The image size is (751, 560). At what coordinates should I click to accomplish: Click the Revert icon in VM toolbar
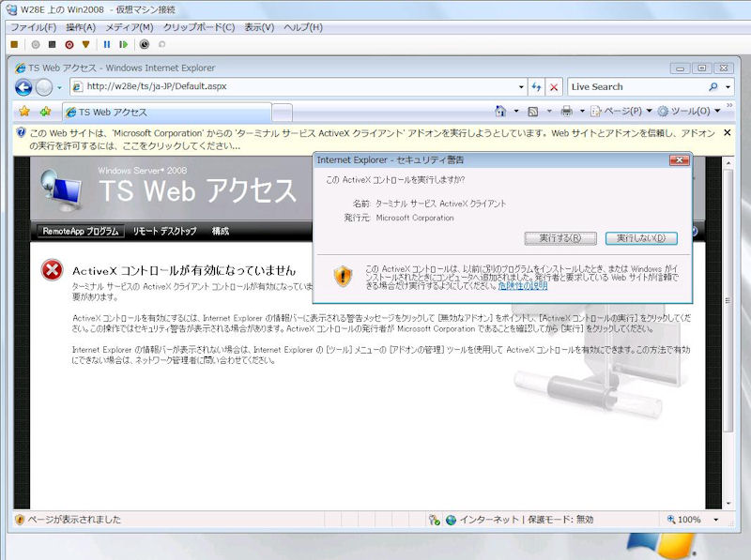(161, 44)
